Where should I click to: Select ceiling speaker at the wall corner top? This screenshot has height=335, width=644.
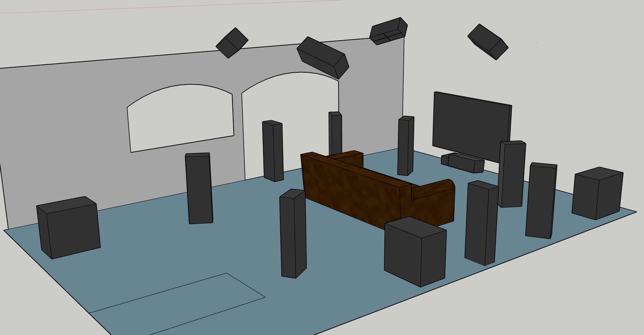388,31
